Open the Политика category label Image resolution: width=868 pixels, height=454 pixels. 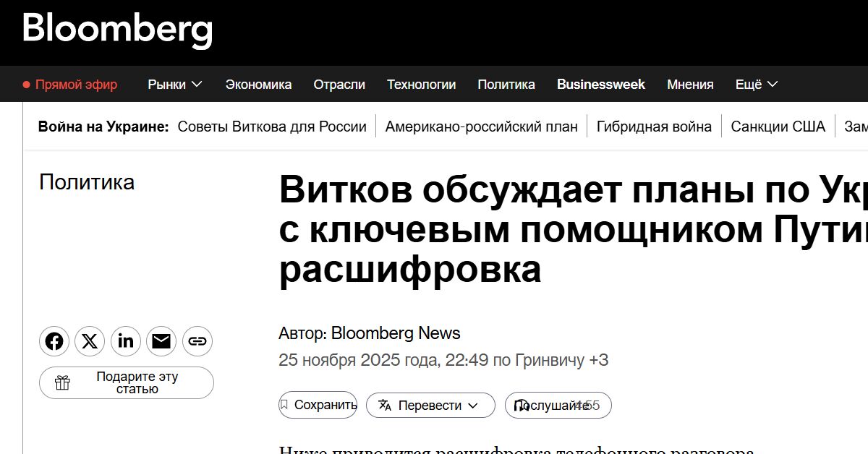(x=87, y=182)
